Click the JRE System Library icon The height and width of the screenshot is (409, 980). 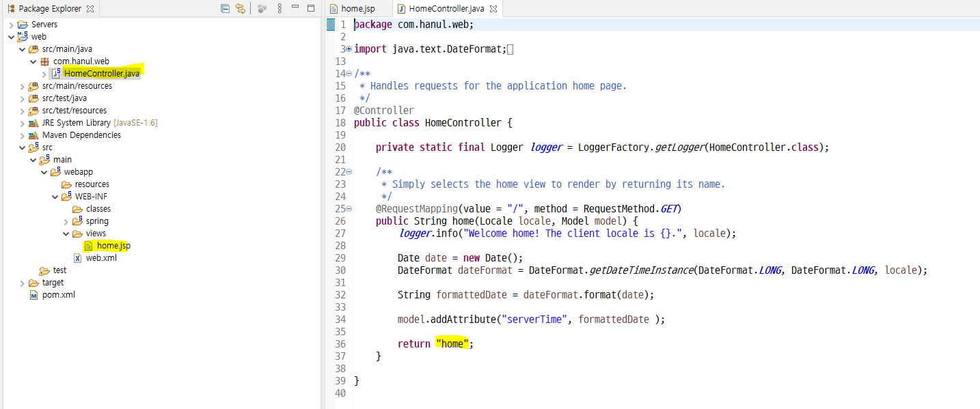33,123
